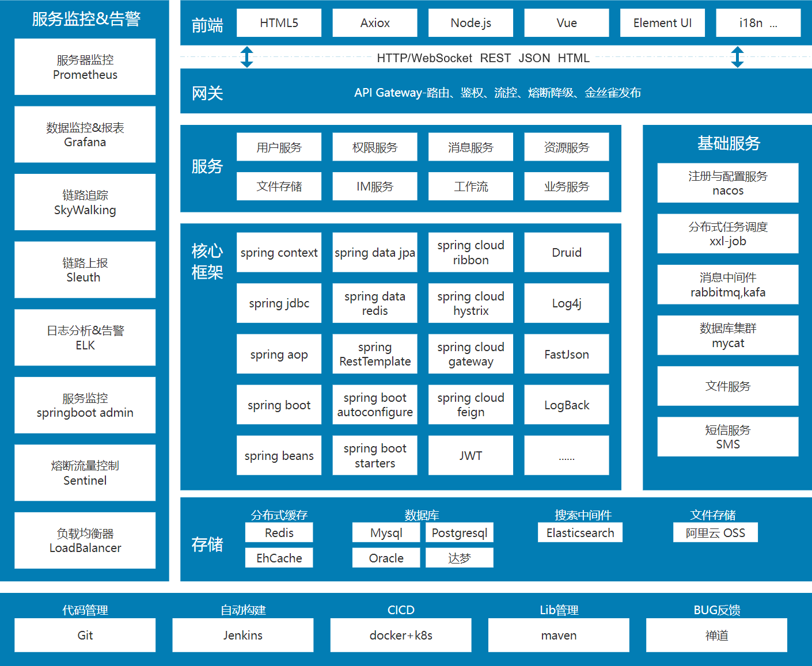
Task: Click the HTML5 frontend box
Action: [279, 23]
